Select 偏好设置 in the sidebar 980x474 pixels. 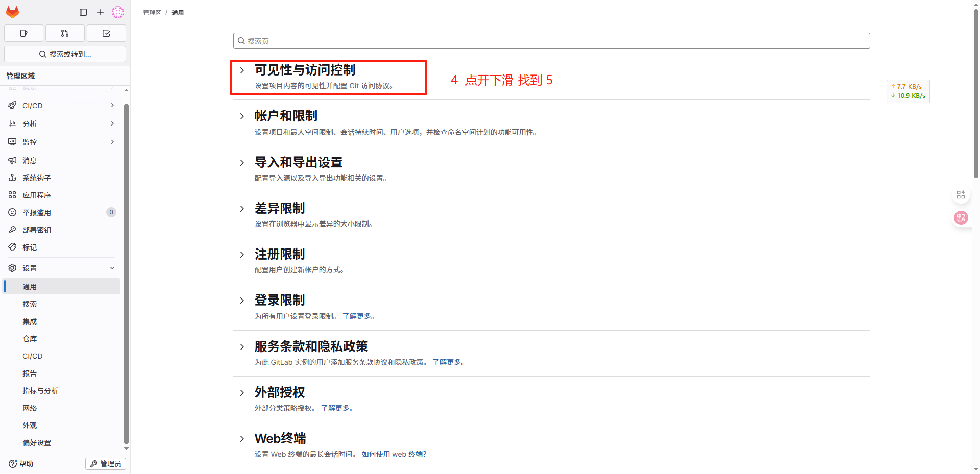click(37, 443)
